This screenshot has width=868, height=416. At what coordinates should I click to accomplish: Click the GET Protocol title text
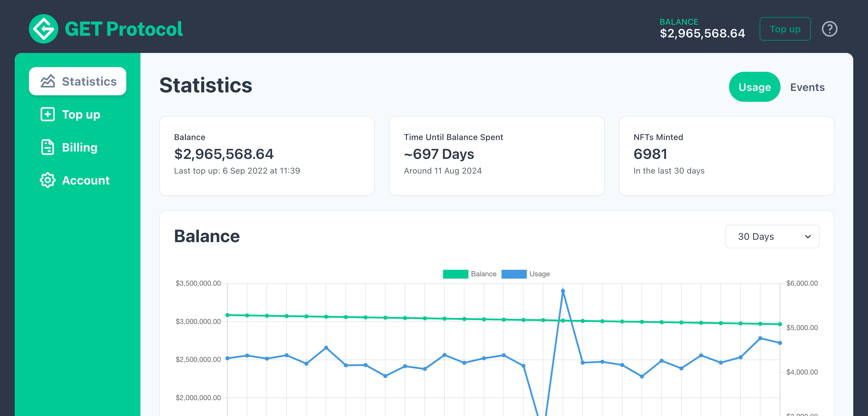123,29
